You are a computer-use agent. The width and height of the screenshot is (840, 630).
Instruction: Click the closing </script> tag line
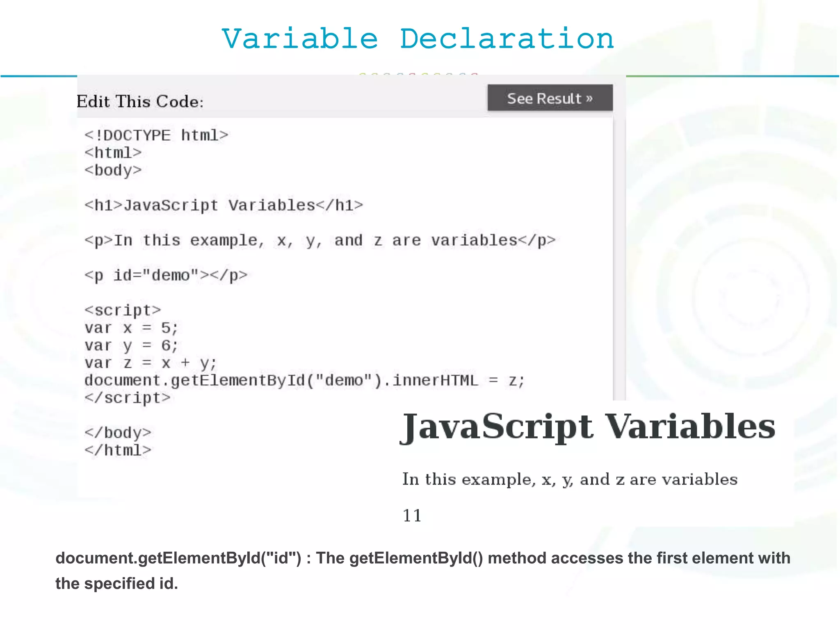pyautogui.click(x=127, y=398)
